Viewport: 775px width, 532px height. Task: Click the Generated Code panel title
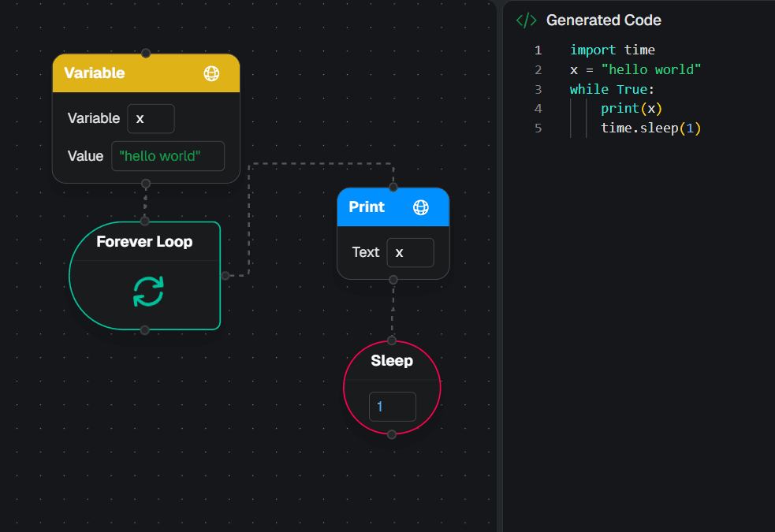(605, 20)
